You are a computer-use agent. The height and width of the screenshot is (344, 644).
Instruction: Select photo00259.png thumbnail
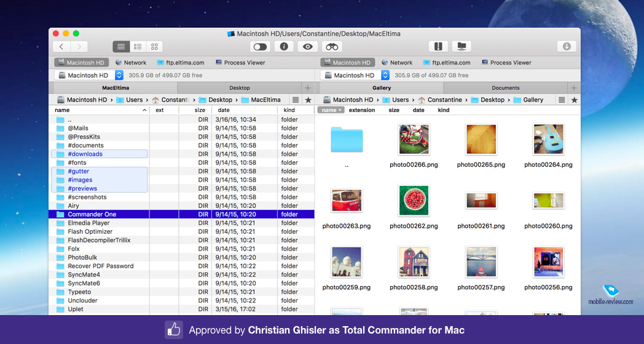(x=347, y=262)
